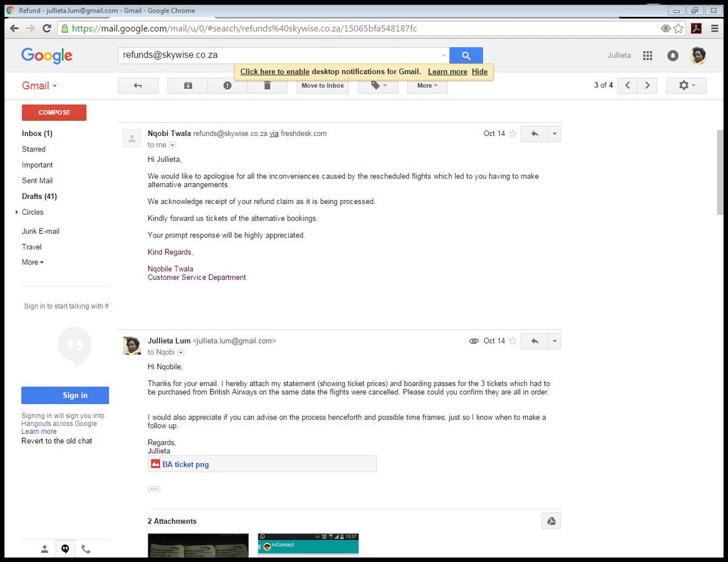Open Google notifications bell
This screenshot has height=562, width=728.
point(673,55)
